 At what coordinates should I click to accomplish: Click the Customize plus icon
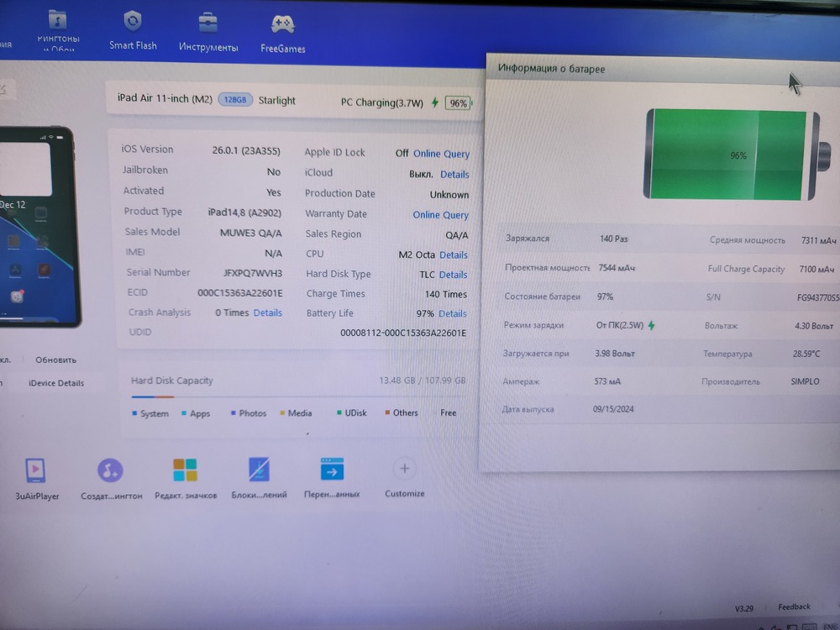(x=405, y=470)
